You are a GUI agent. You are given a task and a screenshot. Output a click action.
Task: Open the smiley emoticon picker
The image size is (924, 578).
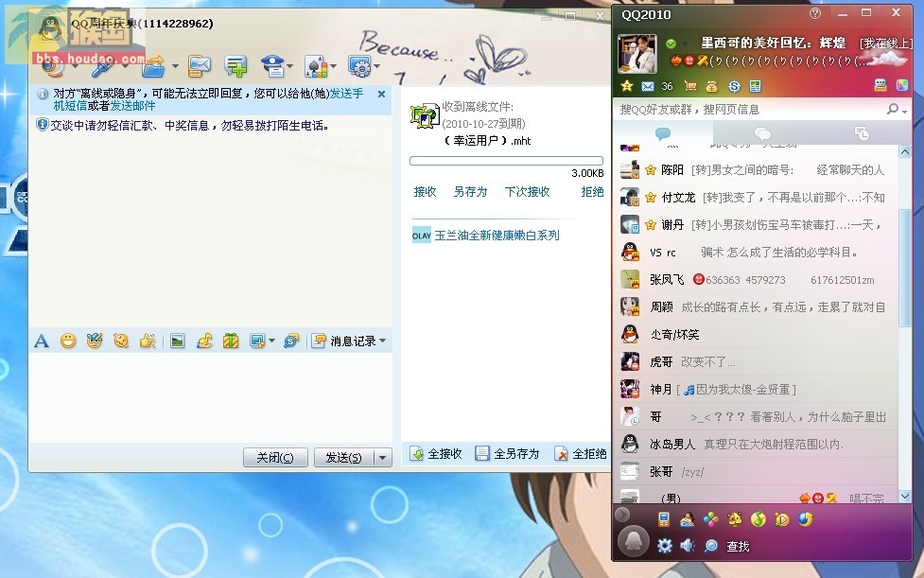tap(68, 342)
